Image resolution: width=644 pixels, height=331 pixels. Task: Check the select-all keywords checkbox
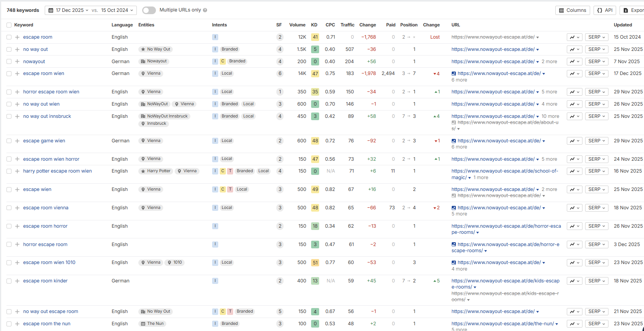9,25
